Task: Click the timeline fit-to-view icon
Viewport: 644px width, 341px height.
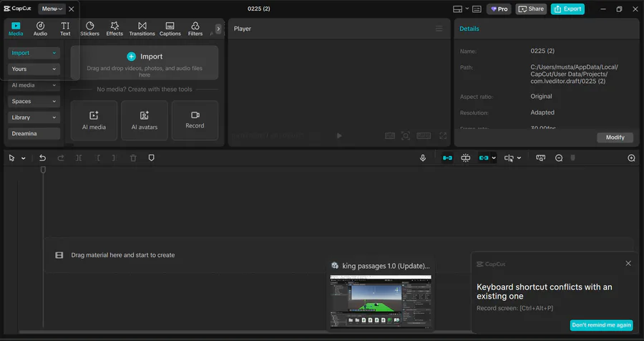Action: pyautogui.click(x=540, y=158)
